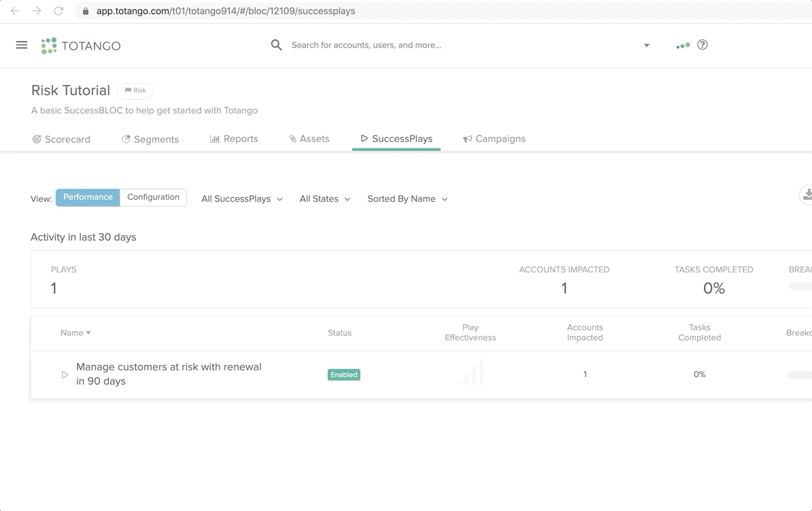The height and width of the screenshot is (511, 812).
Task: Expand the All SuccessPlays filter
Action: pyautogui.click(x=242, y=199)
